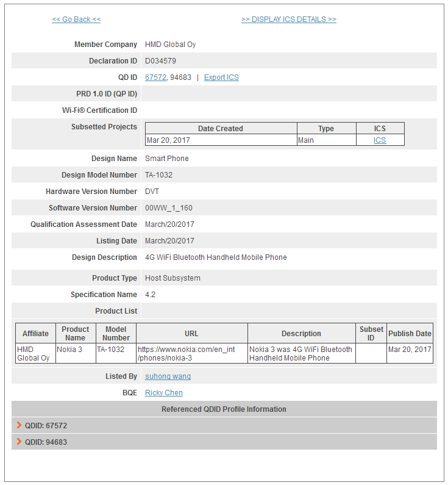This screenshot has height=485, width=448.
Task: Click the hardware version DVT
Action: [152, 192]
